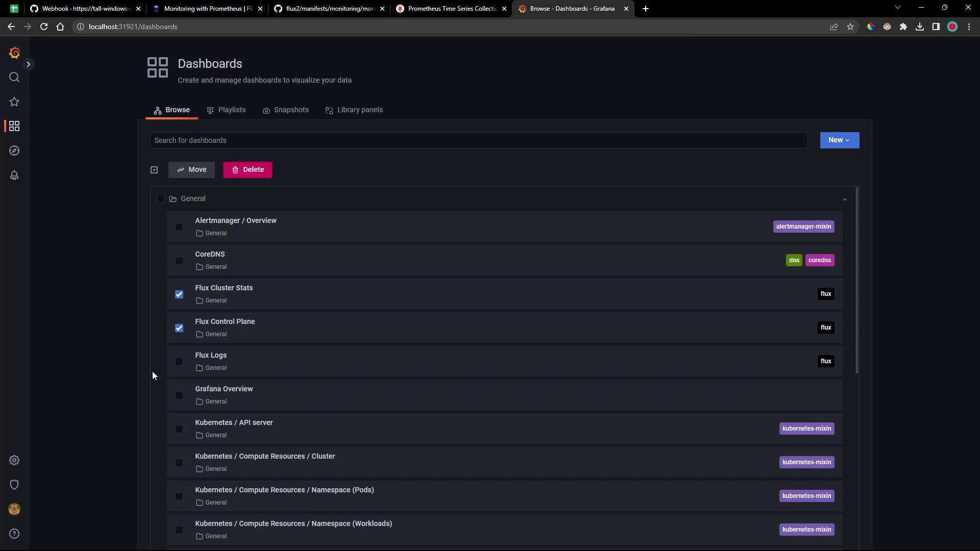Open Explore compass icon in sidebar
The image size is (980, 551).
[14, 151]
